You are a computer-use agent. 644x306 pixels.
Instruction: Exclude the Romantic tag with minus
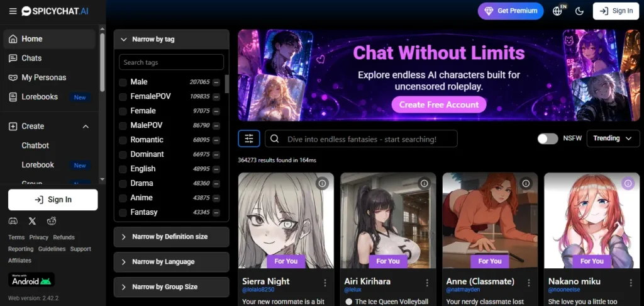pyautogui.click(x=216, y=140)
